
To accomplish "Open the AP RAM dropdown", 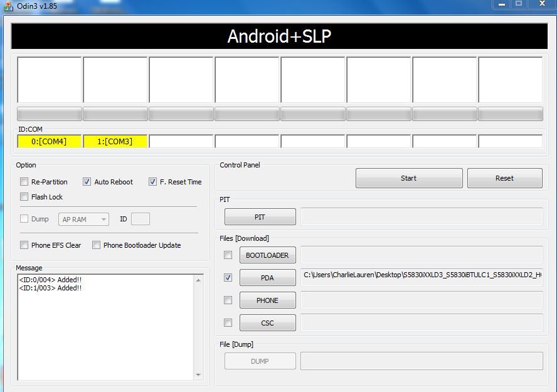I will pos(83,220).
